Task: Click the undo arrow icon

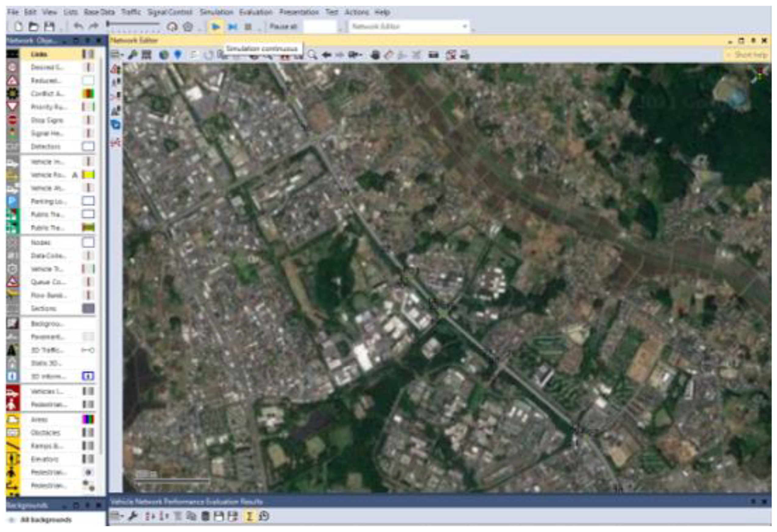Action: click(78, 26)
